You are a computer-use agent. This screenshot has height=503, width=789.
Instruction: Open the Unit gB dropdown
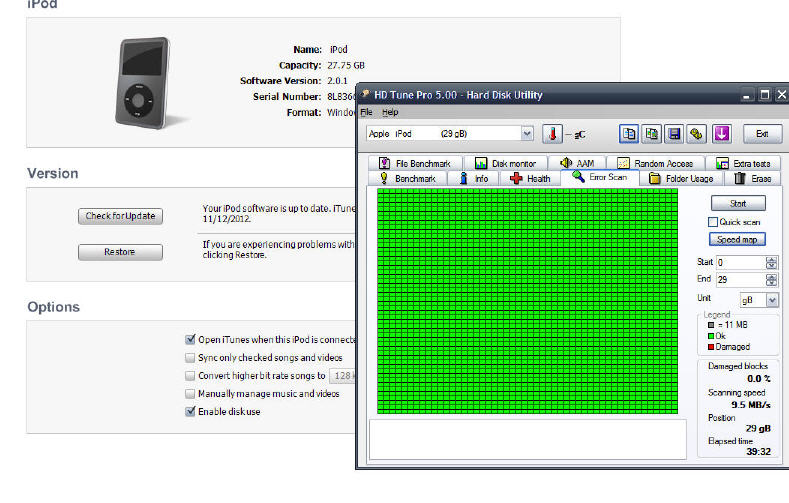[772, 300]
